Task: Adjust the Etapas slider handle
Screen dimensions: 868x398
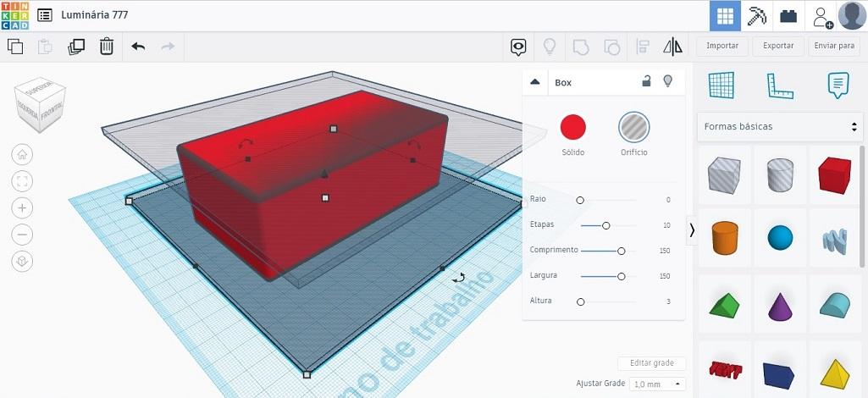Action: coord(605,225)
